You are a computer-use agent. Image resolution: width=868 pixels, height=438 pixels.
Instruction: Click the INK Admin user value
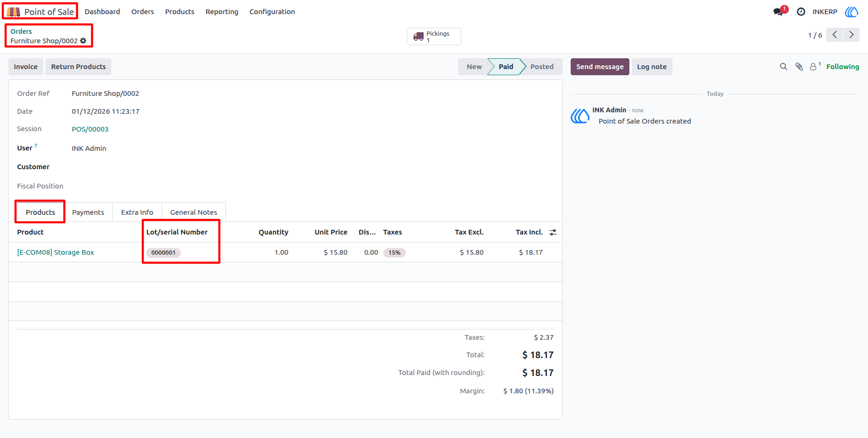click(89, 149)
